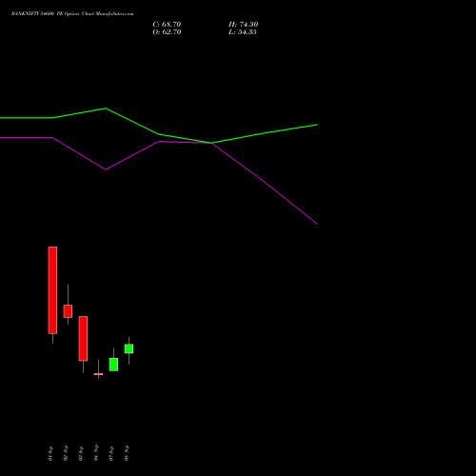Image resolution: width=476 pixels, height=476 pixels.
Task: Click the 07 Sep date label
Action: pyautogui.click(x=111, y=453)
